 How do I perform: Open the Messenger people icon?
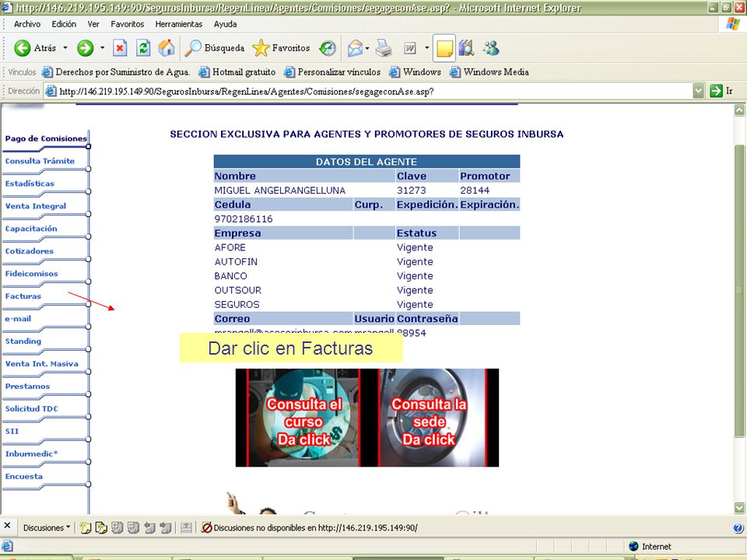pyautogui.click(x=491, y=48)
